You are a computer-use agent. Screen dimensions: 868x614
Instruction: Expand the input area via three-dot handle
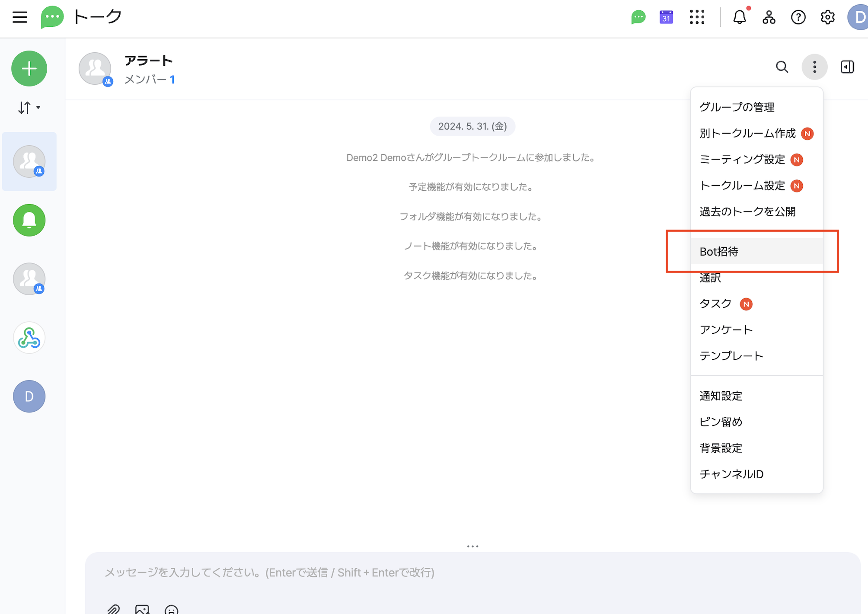[472, 546]
